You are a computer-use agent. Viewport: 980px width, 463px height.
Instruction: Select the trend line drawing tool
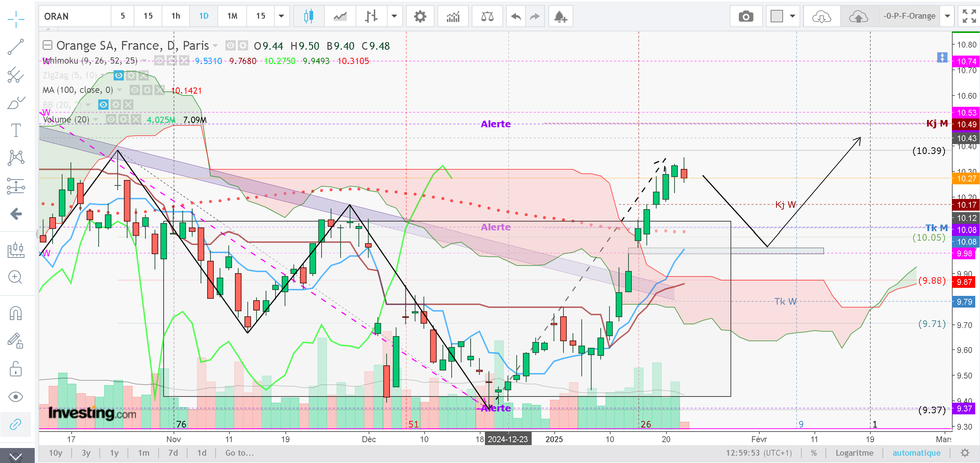16,47
